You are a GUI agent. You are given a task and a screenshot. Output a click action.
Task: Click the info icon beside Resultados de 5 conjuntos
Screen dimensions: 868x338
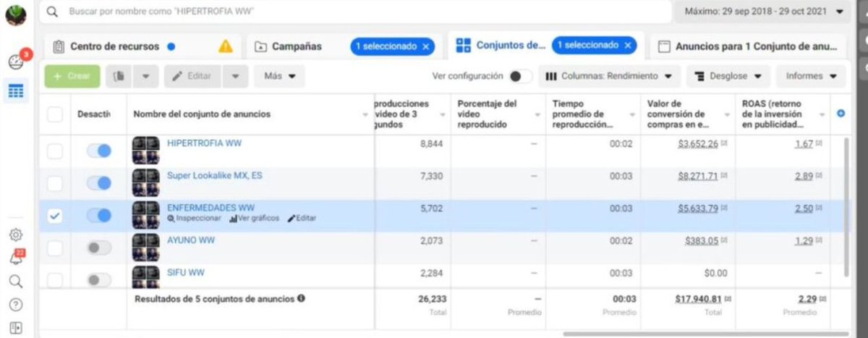(301, 297)
